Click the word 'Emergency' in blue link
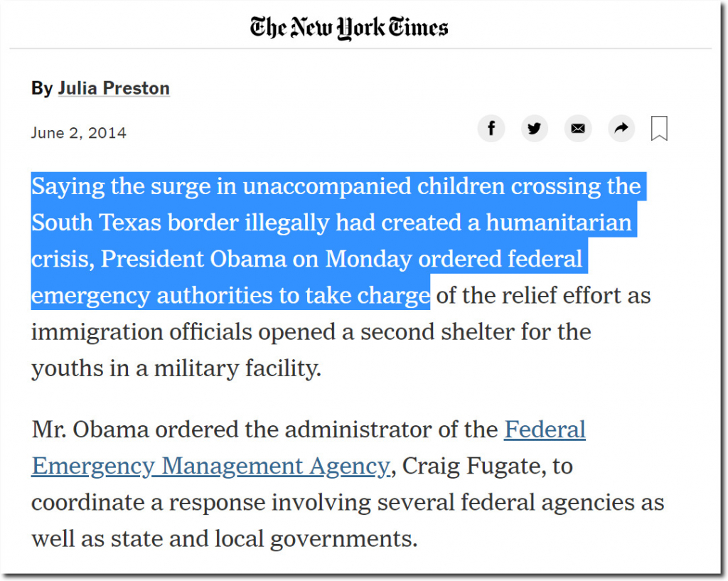 coord(93,466)
